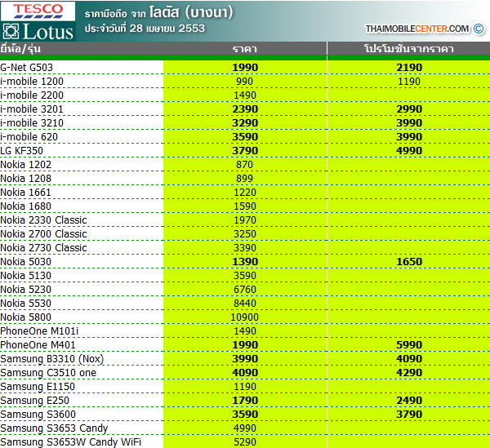
Task: Click the 6760 price of Nokia 5230
Action: coord(245,290)
